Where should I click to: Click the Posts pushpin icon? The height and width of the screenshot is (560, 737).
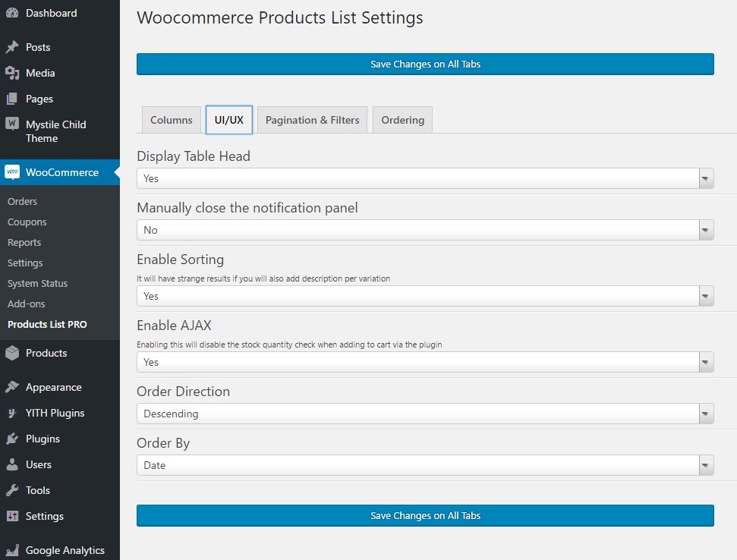[x=12, y=47]
